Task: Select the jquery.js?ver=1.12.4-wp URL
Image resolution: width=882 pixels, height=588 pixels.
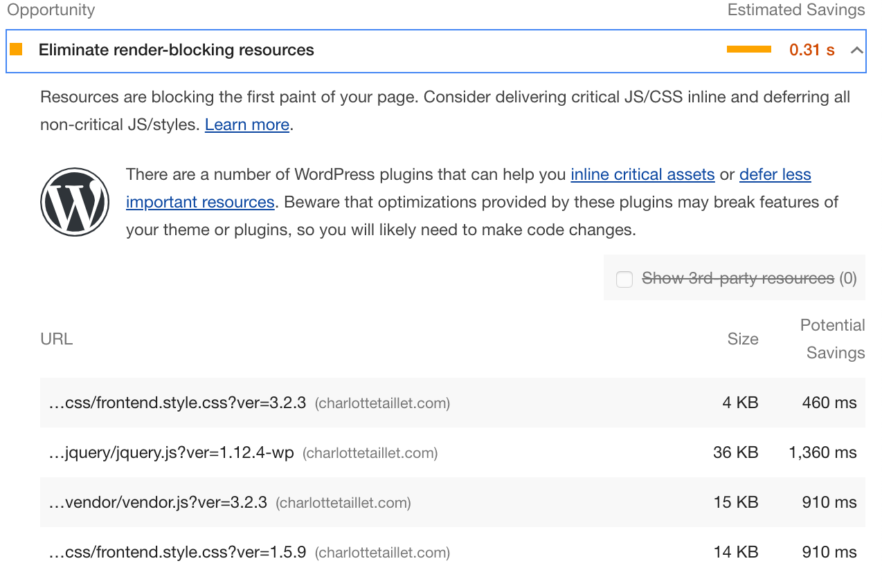Action: click(x=172, y=452)
